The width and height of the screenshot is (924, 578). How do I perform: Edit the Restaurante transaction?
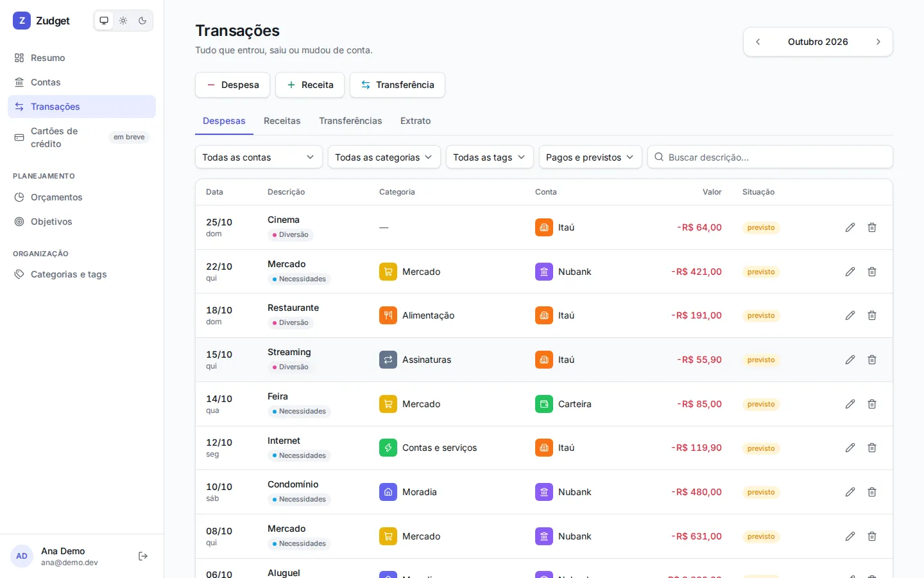(x=850, y=315)
